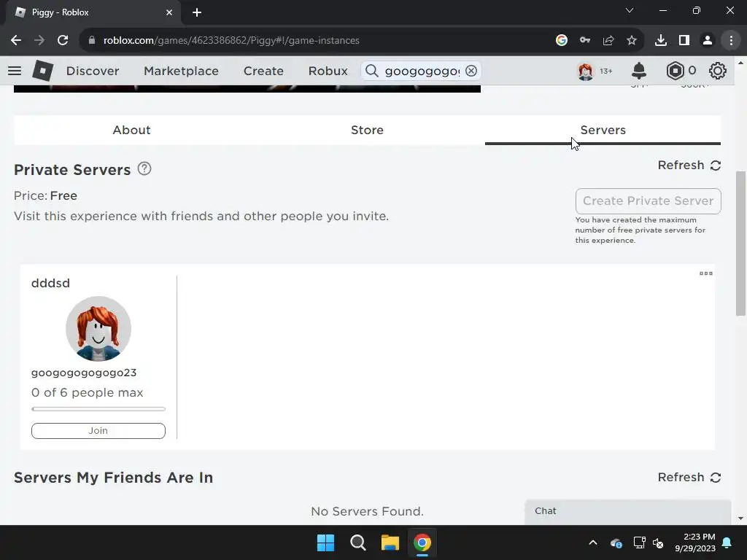Viewport: 747px width, 560px height.
Task: Click the Roblox logo home icon
Action: click(x=42, y=71)
